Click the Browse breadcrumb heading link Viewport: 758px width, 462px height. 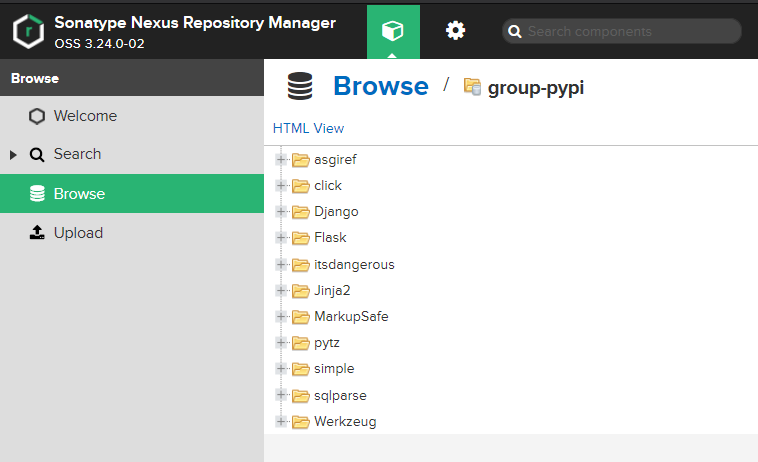(x=380, y=87)
